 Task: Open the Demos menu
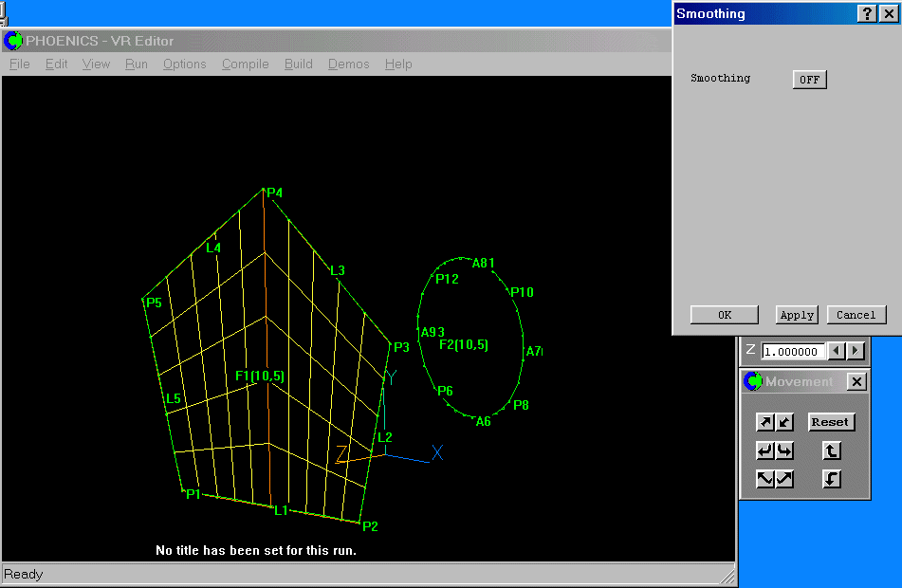[x=348, y=64]
